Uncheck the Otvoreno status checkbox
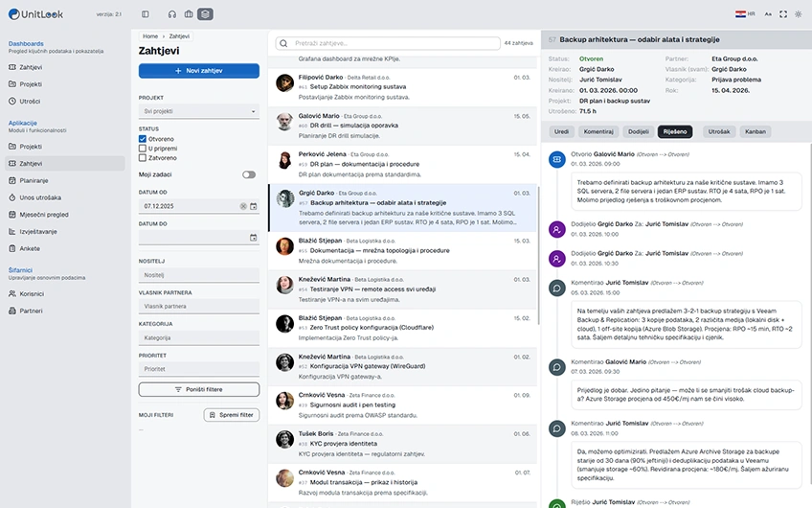Viewport: 812px width, 508px height. (143, 139)
